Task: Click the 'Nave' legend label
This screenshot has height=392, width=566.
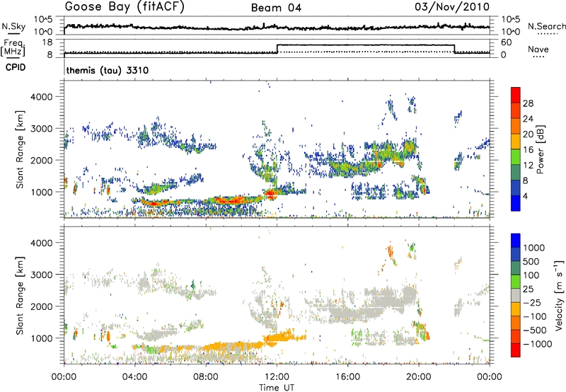Action: click(538, 49)
